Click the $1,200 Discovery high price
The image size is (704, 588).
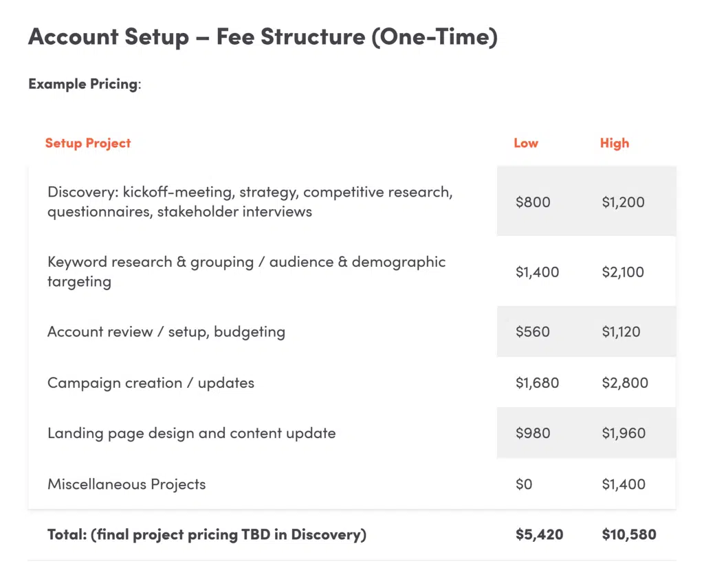pyautogui.click(x=623, y=202)
